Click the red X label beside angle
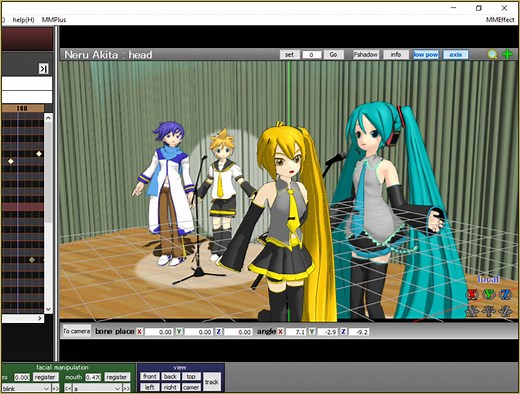This screenshot has width=520, height=394. [x=280, y=331]
